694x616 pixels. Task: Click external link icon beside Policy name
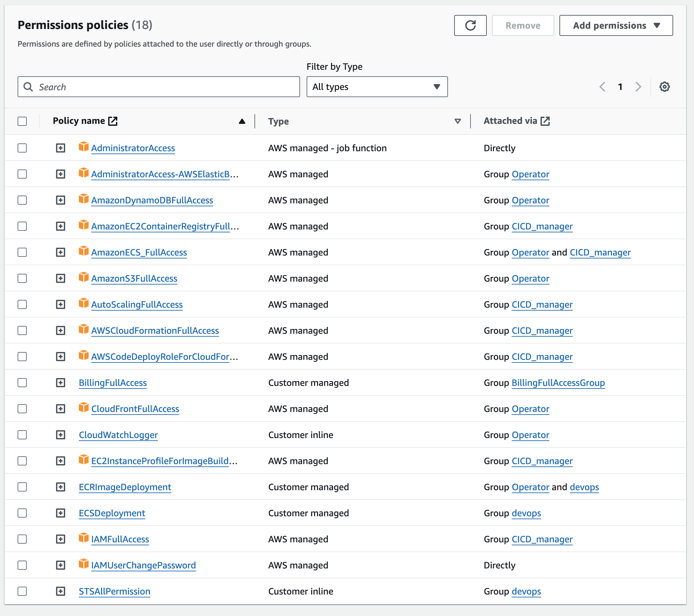pos(113,121)
